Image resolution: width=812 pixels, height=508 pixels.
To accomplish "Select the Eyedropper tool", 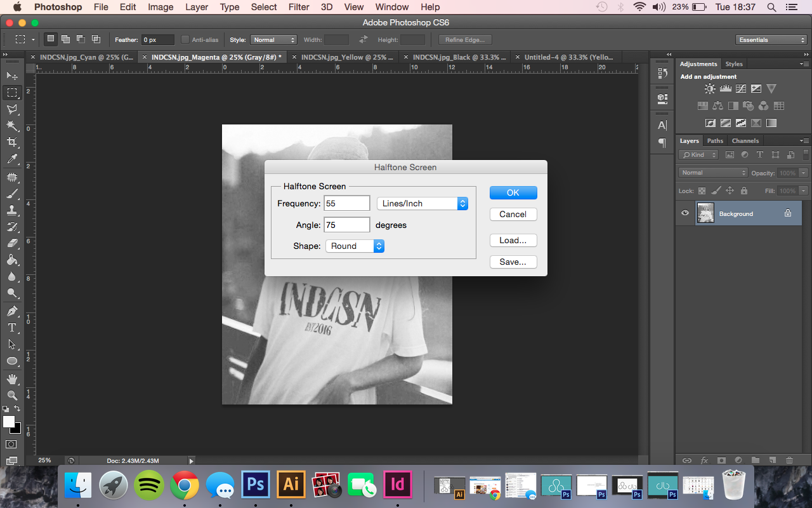I will pyautogui.click(x=12, y=159).
